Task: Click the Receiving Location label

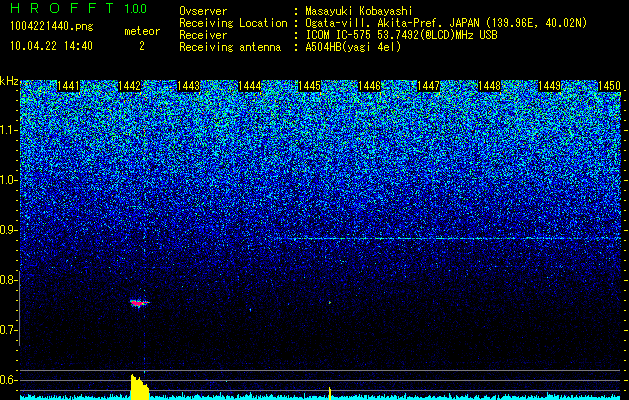Action: pos(233,23)
